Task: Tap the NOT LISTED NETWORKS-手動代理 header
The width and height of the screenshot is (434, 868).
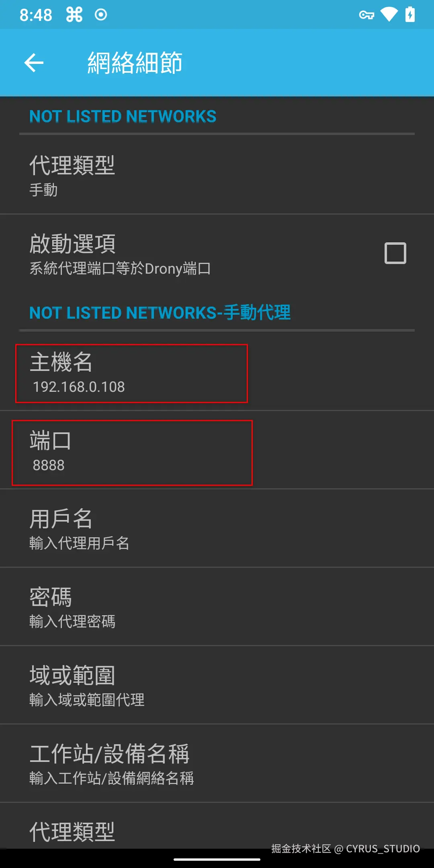Action: pos(160,313)
